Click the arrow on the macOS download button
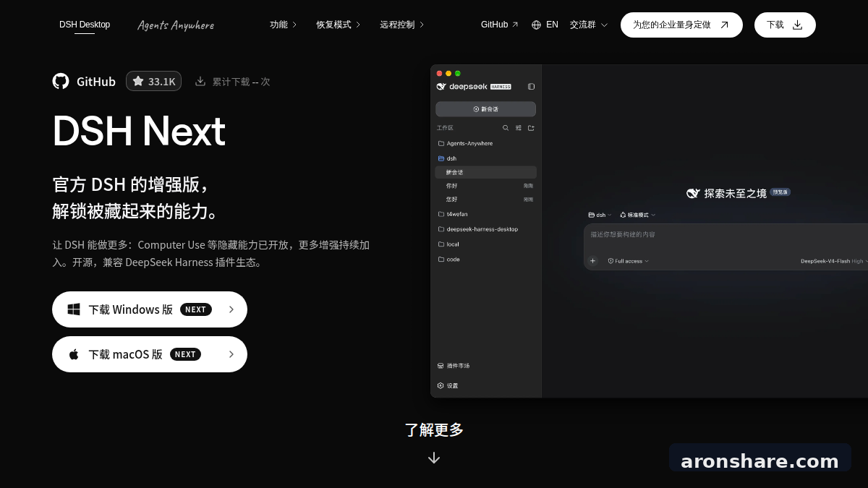The height and width of the screenshot is (488, 868). [231, 354]
